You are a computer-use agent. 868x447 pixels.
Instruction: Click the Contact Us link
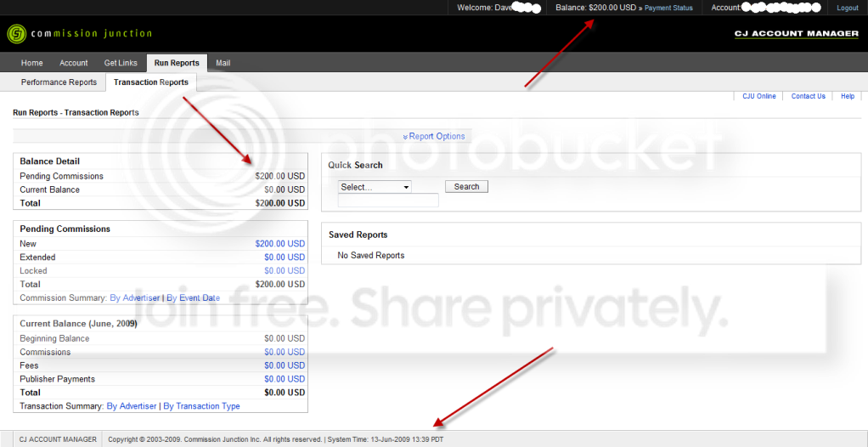809,96
